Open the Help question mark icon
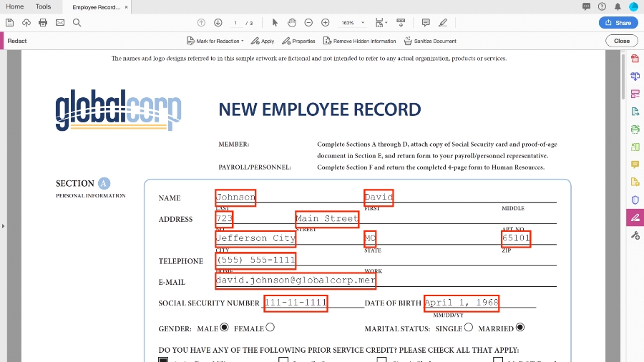644x362 pixels. [x=602, y=6]
